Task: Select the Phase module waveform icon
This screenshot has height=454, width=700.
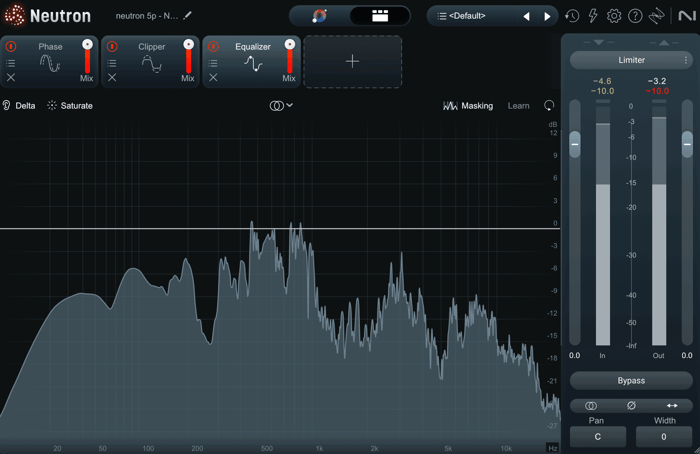Action: [50, 63]
